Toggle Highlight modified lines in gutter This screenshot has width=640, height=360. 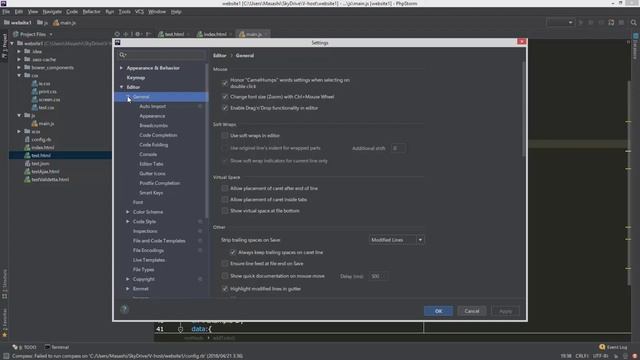pos(225,289)
